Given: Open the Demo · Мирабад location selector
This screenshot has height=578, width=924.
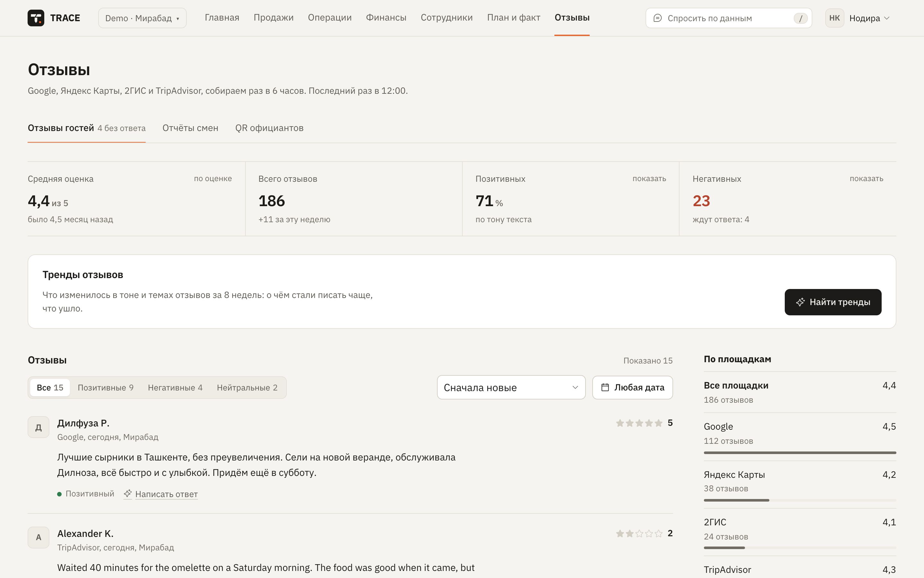Looking at the screenshot, I should coord(142,18).
